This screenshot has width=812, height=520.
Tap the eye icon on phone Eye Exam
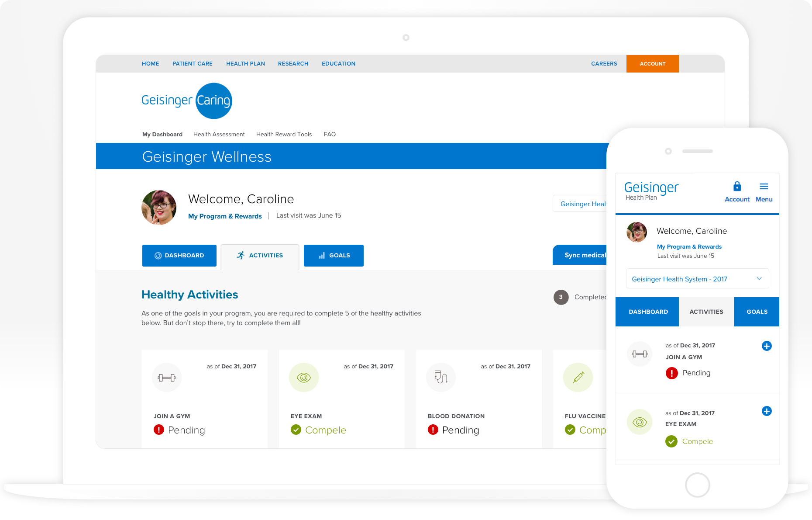[640, 422]
